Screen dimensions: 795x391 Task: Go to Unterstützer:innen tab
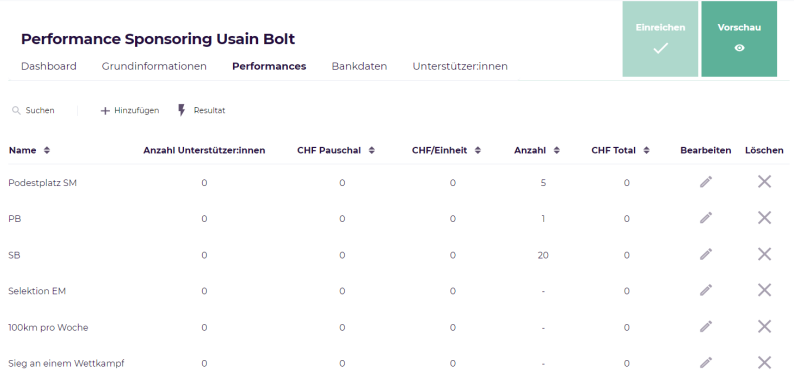pos(460,66)
